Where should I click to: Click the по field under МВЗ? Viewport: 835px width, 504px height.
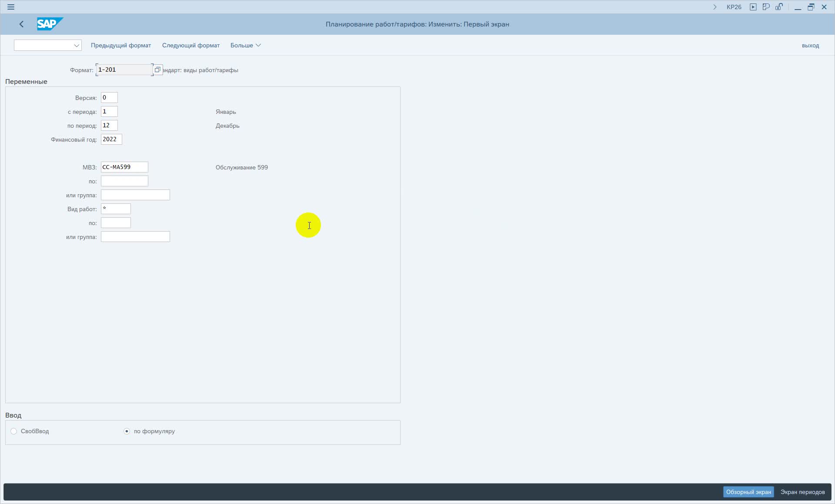[x=124, y=181]
